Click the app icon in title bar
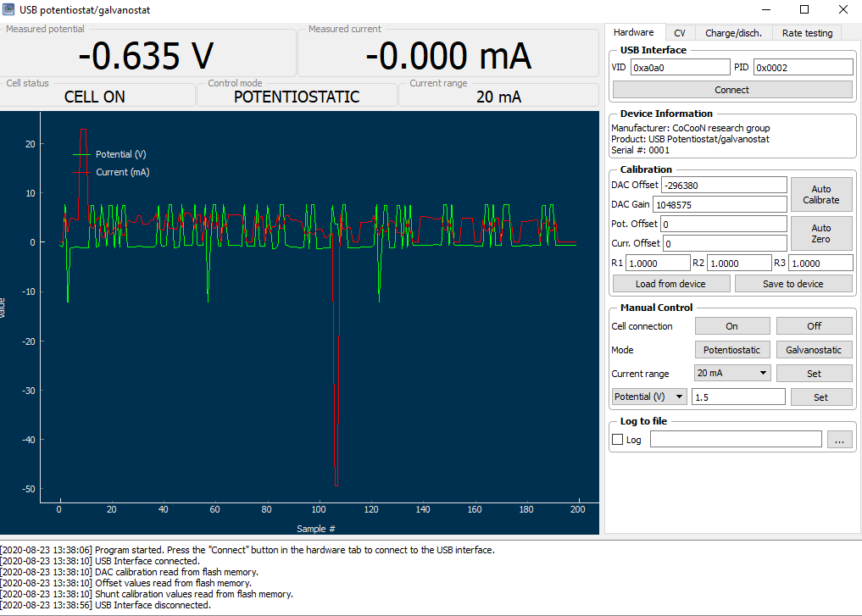Screen dimensions: 862x616 [8, 9]
